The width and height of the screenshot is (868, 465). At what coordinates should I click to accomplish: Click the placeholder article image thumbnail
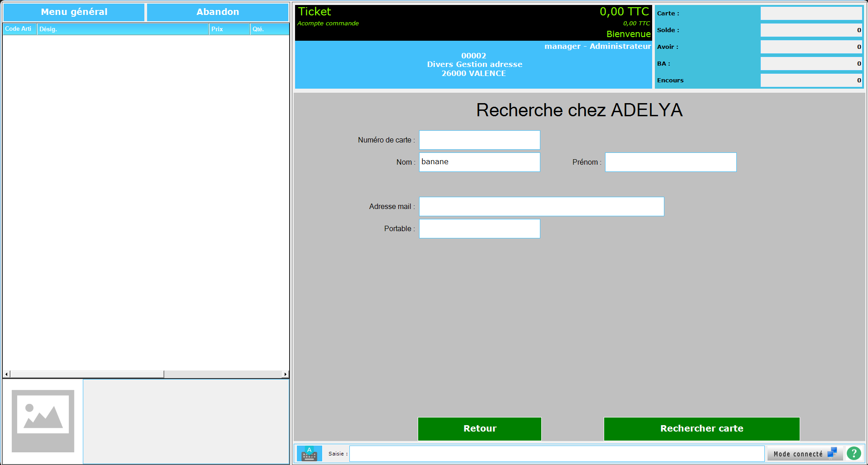pyautogui.click(x=43, y=421)
